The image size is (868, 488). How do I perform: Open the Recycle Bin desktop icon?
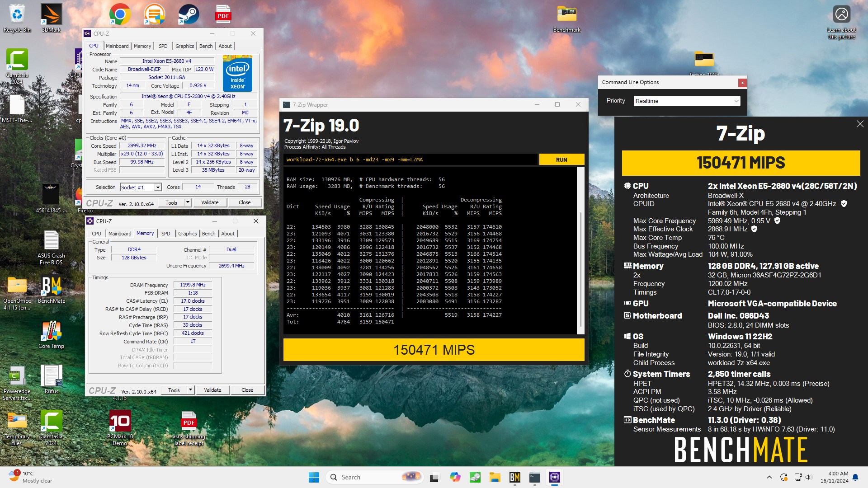point(17,18)
